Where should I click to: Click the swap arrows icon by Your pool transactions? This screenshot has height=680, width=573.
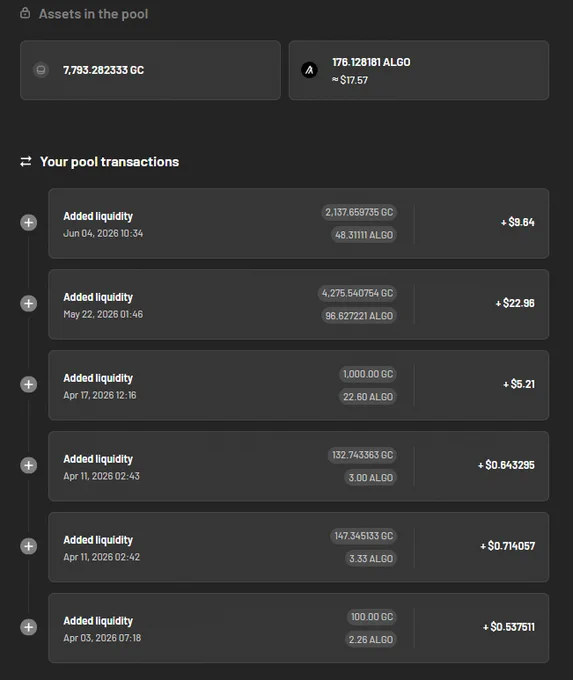tap(26, 161)
